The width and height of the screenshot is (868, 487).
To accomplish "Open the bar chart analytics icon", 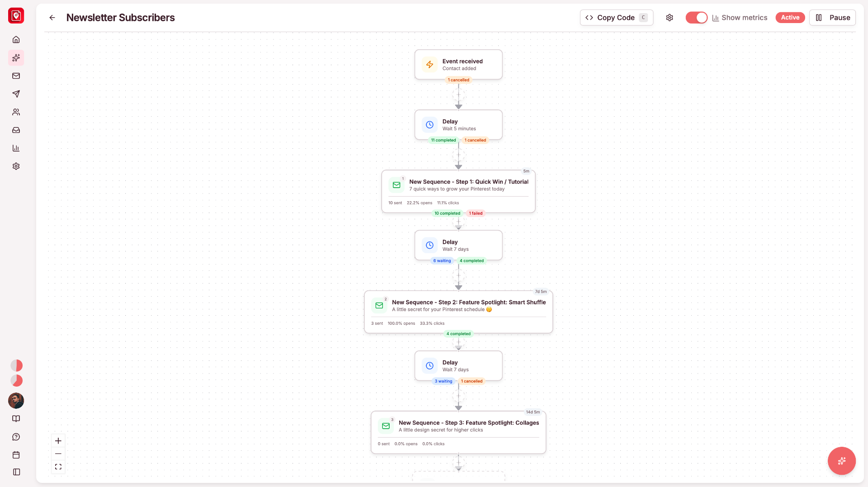I will pyautogui.click(x=16, y=148).
